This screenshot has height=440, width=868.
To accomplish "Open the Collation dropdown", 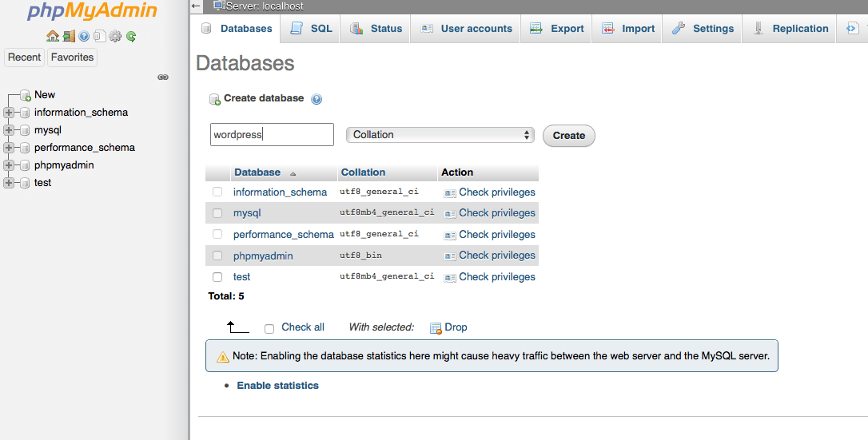I will pyautogui.click(x=440, y=135).
